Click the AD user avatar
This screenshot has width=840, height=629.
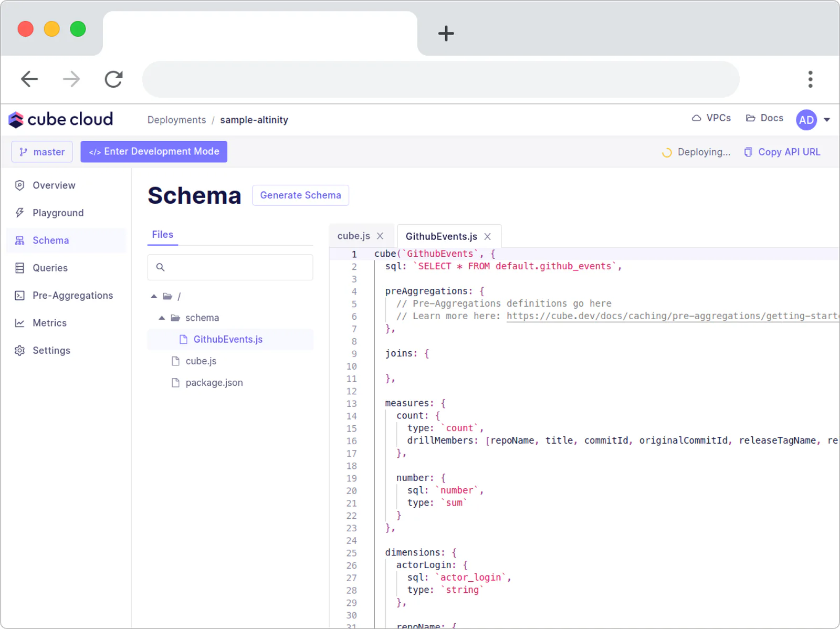coord(806,120)
